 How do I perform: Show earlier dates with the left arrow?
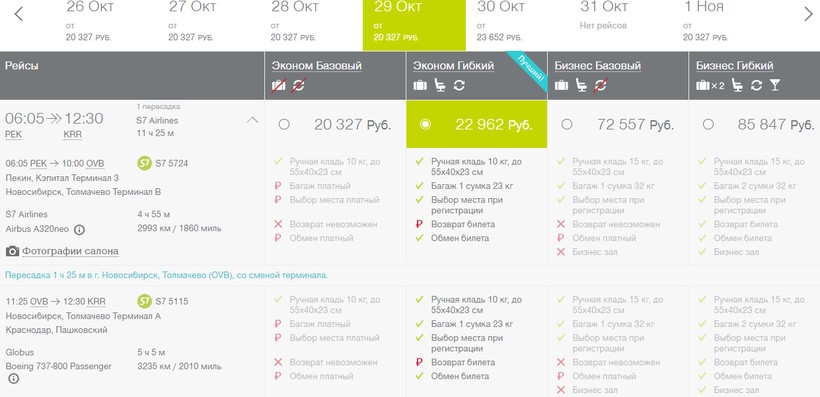click(19, 14)
